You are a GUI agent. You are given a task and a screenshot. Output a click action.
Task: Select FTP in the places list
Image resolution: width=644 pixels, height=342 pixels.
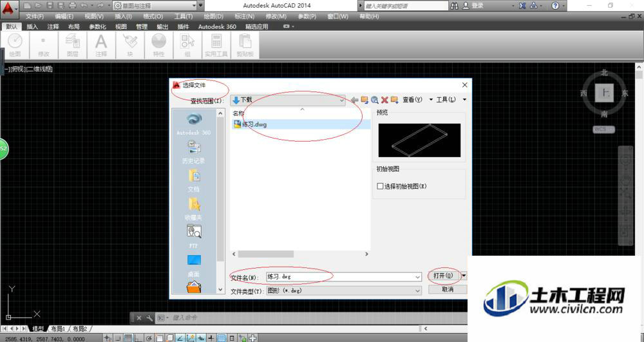(x=193, y=236)
